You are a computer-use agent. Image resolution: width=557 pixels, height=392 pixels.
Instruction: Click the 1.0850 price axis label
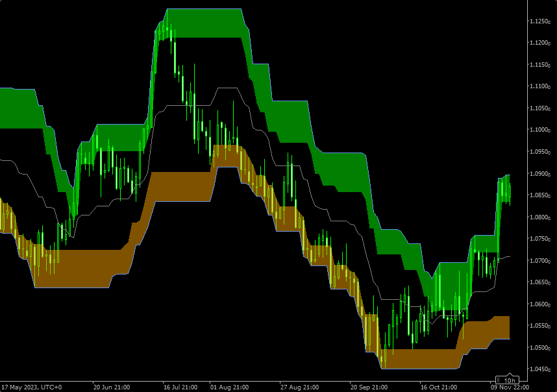tap(540, 195)
